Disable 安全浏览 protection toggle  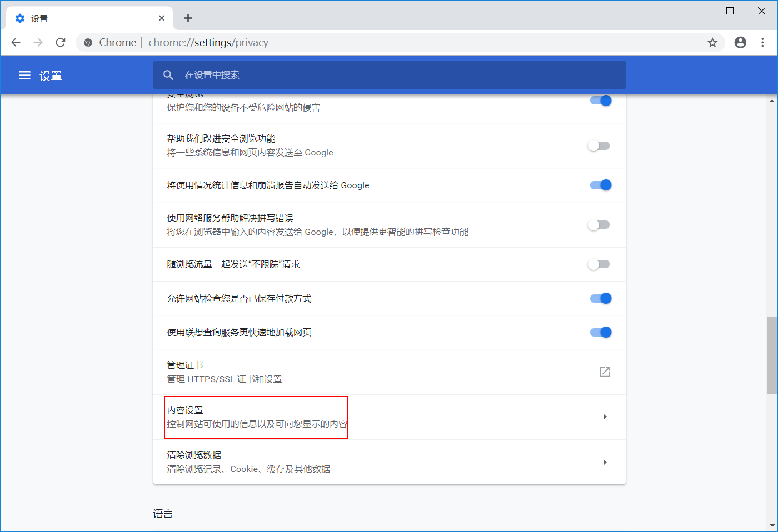point(600,101)
